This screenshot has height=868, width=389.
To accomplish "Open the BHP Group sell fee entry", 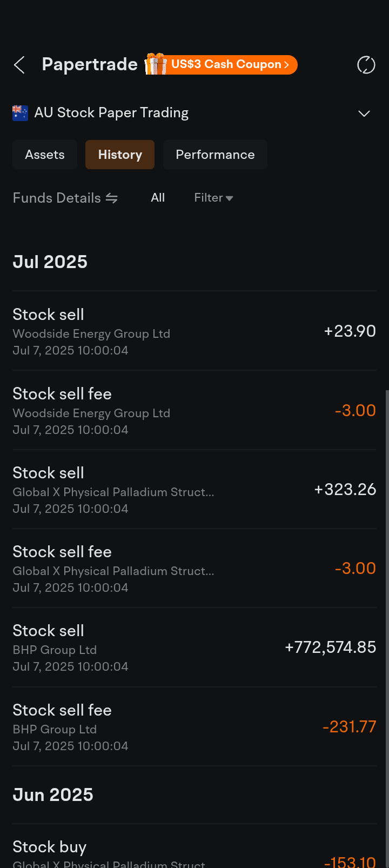I will [194, 727].
